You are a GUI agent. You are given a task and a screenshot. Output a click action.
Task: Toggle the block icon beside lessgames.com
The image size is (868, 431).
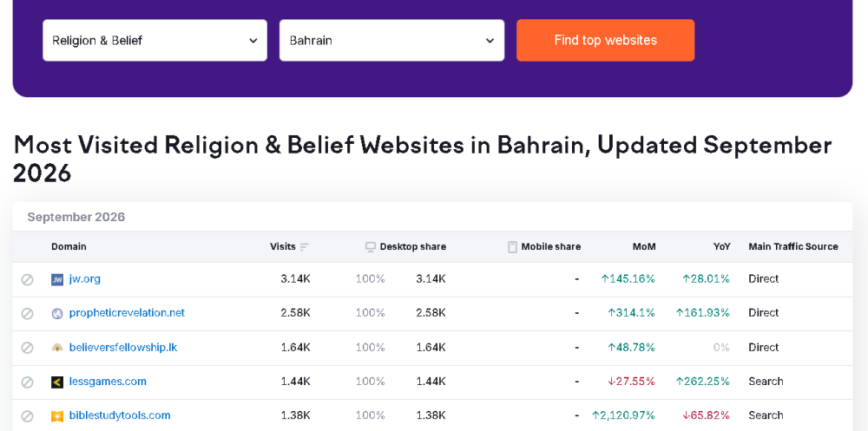(x=27, y=382)
